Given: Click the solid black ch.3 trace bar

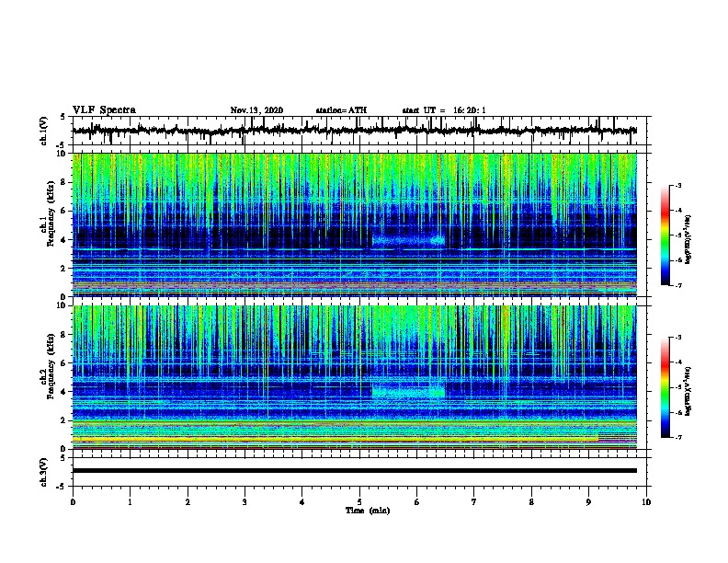Looking at the screenshot, I should coord(354,471).
